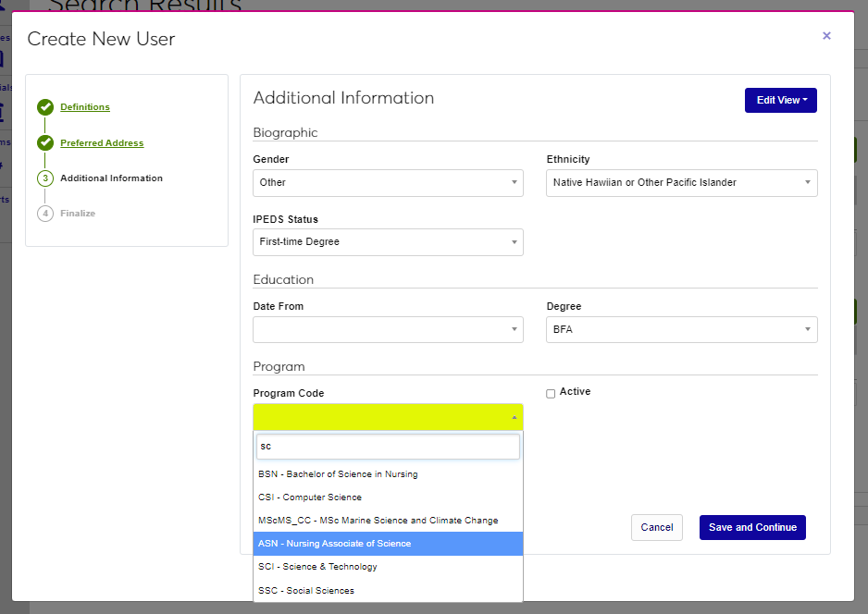Click the Save and Continue button
868x614 pixels.
pyautogui.click(x=752, y=527)
